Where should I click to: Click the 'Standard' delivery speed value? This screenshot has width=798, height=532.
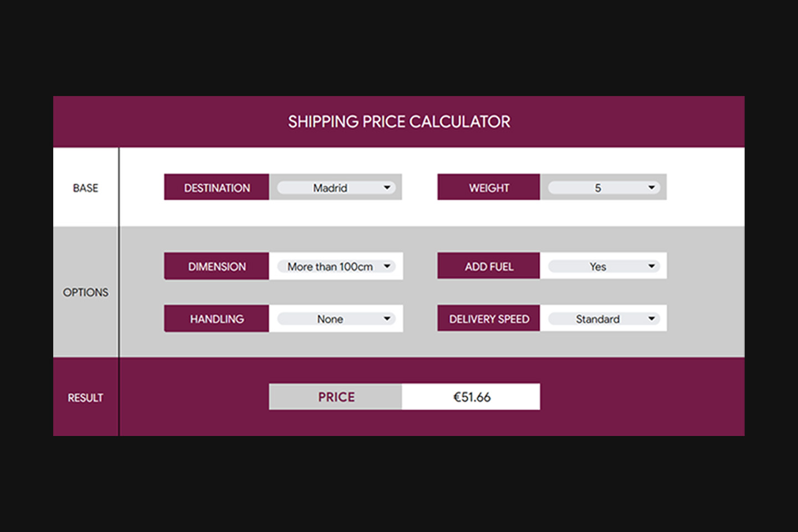[597, 319]
